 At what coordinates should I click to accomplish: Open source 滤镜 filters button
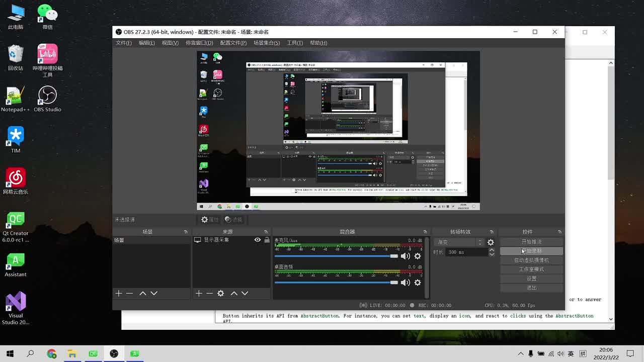(x=233, y=220)
